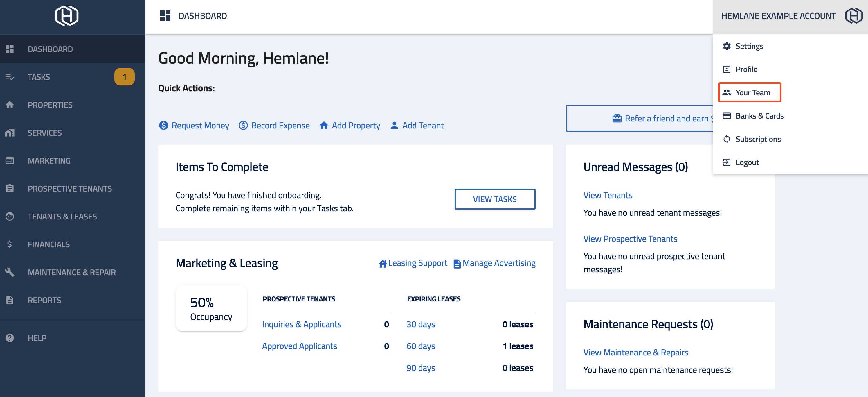868x397 pixels.
Task: Click the Help question mark icon
Action: [10, 338]
